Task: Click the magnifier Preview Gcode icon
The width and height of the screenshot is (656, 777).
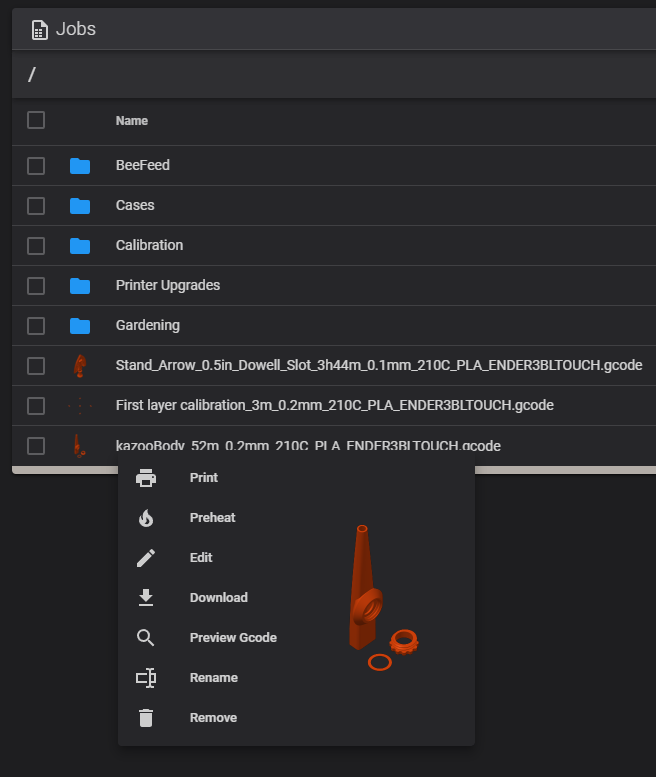Action: tap(146, 638)
